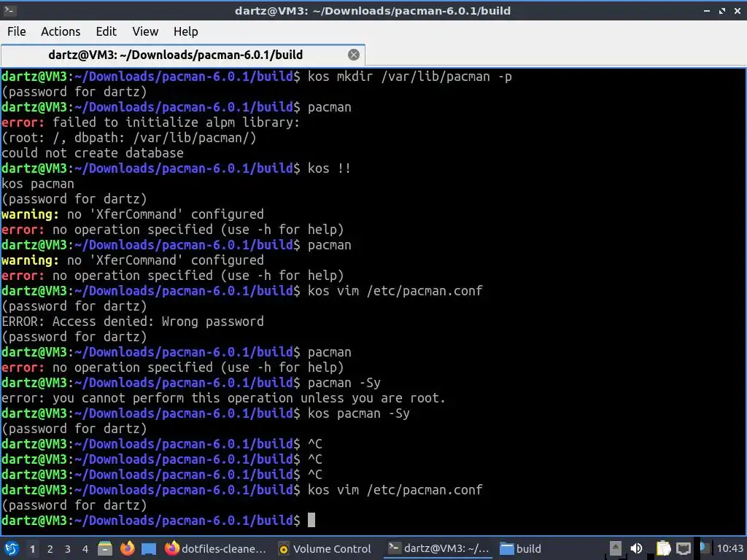Open the volume speaker tray icon
The image size is (747, 560).
636,548
